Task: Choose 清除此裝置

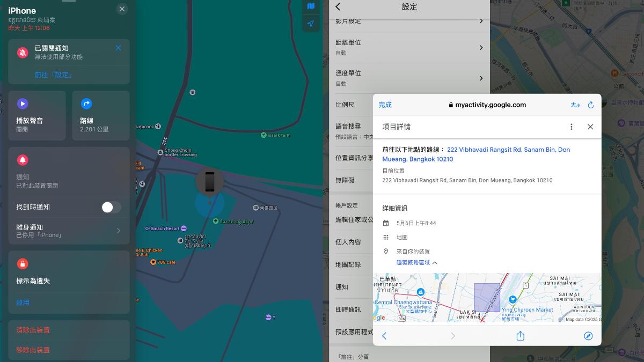Action: click(33, 330)
